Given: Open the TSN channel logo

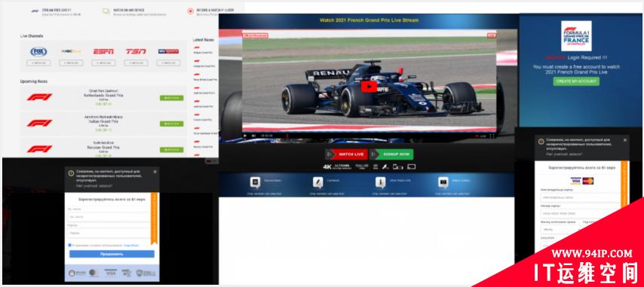Looking at the screenshot, I should [x=136, y=52].
